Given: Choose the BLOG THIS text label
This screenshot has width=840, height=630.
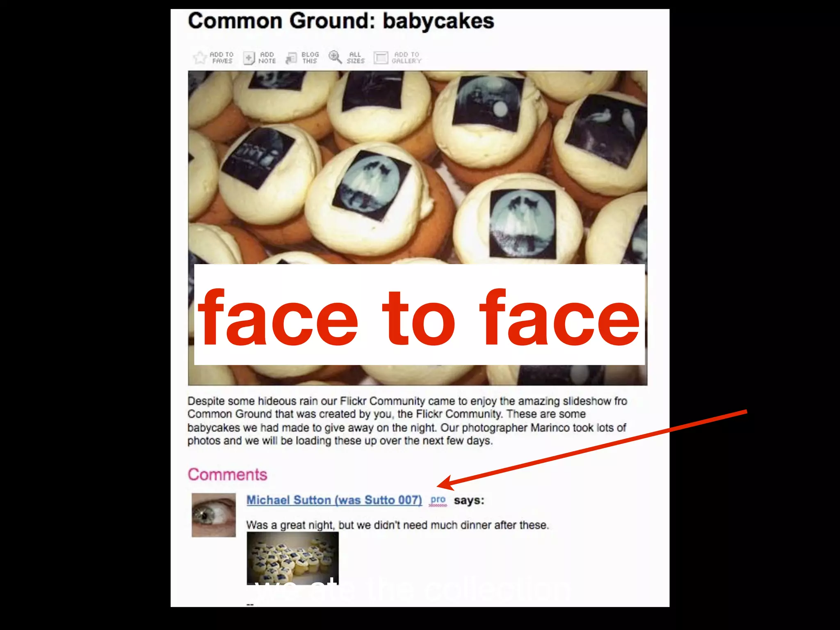Looking at the screenshot, I should [310, 57].
